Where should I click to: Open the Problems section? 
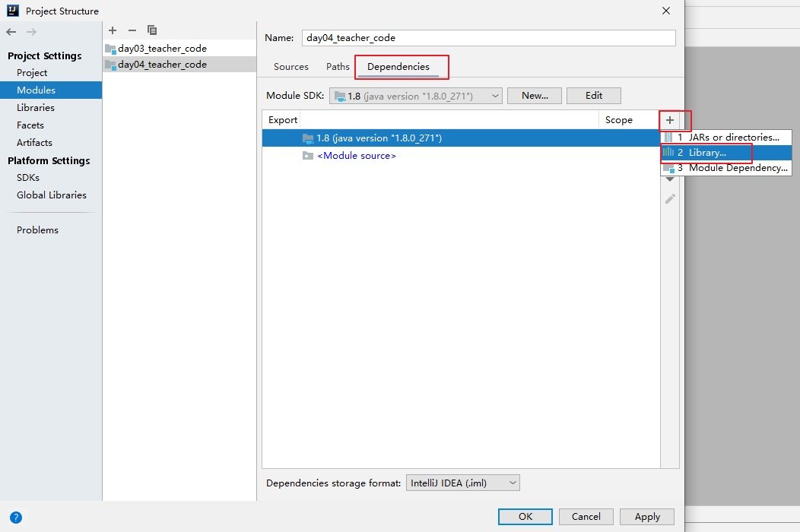pyautogui.click(x=37, y=230)
